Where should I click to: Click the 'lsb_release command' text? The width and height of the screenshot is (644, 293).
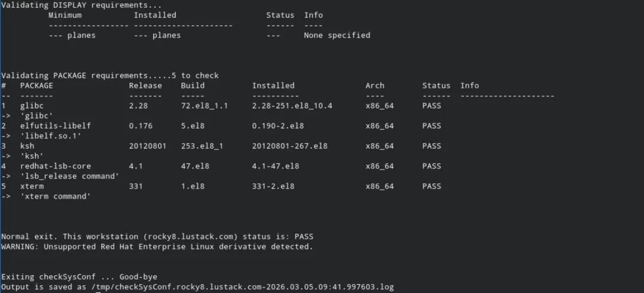(70, 176)
